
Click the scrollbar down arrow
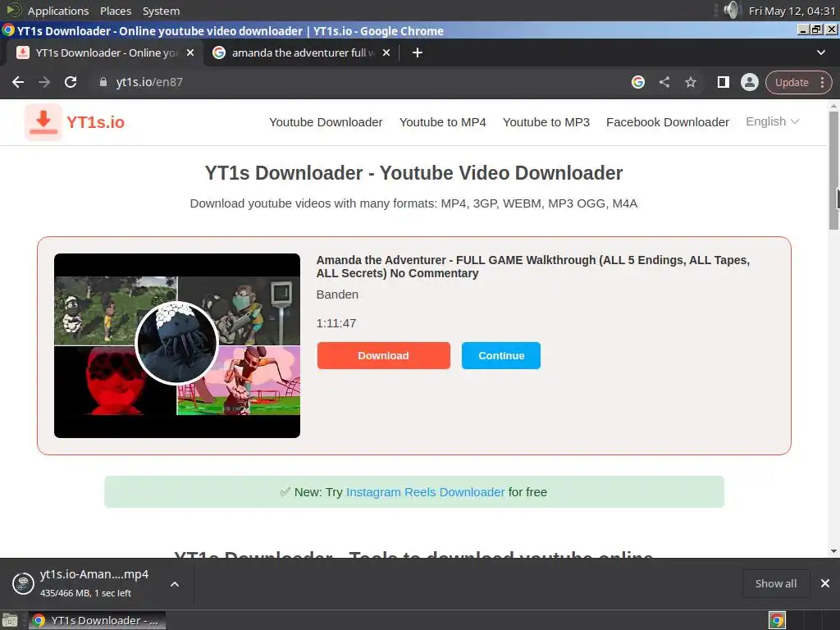833,551
